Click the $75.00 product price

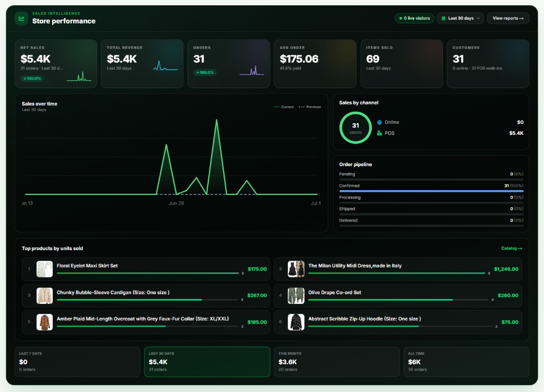pos(509,322)
